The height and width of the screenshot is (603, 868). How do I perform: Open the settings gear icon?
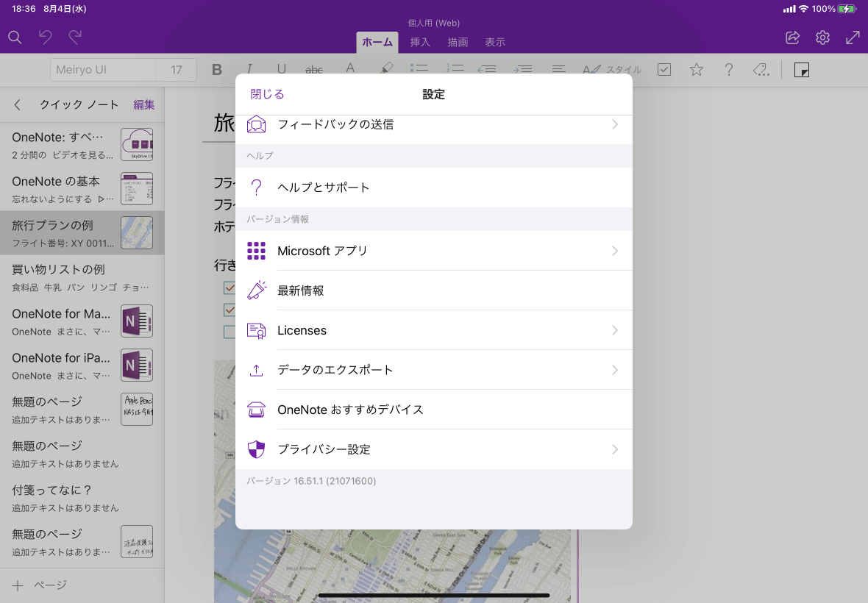(x=822, y=37)
